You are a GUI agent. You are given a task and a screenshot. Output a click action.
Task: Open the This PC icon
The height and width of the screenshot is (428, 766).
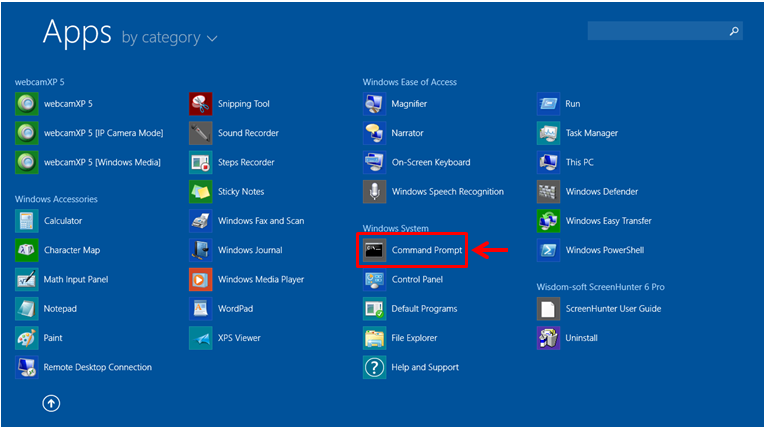tap(549, 162)
